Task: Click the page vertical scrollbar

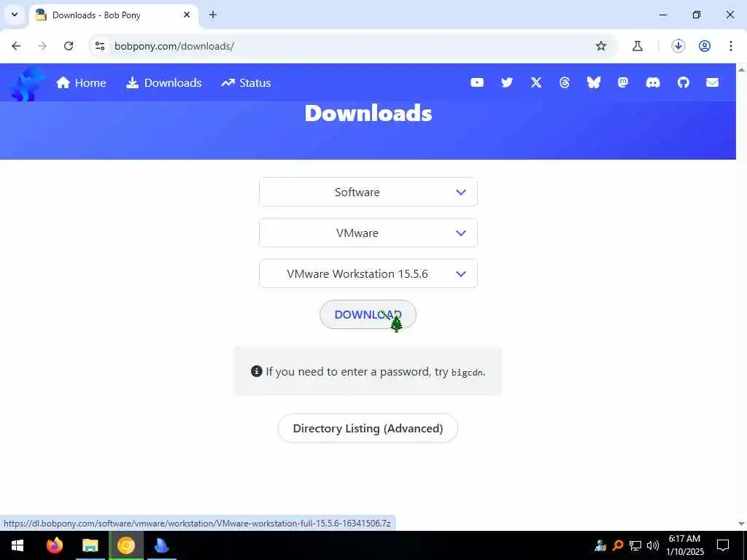Action: (x=741, y=295)
